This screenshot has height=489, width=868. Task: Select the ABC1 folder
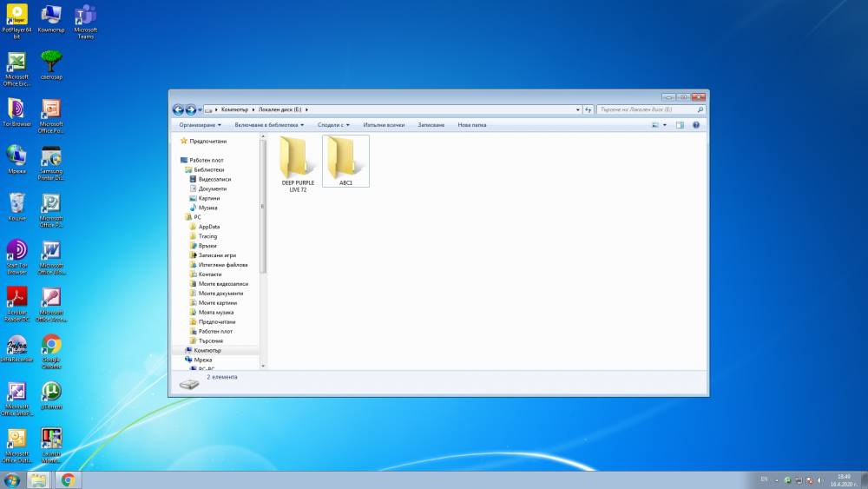point(346,162)
